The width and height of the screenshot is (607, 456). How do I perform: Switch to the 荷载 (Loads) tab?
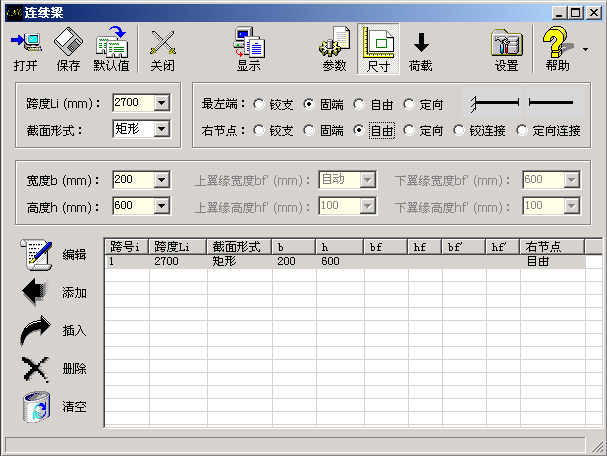coord(421,49)
